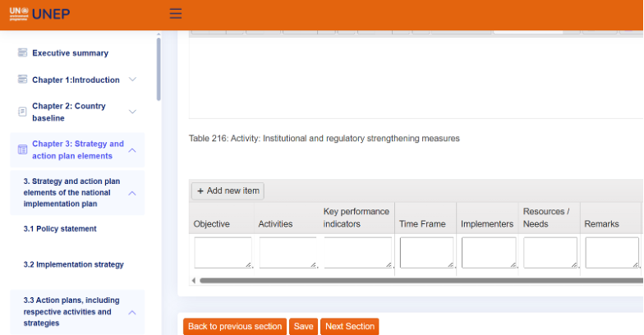Click the table horizontal scrollbar

[x=411, y=281]
